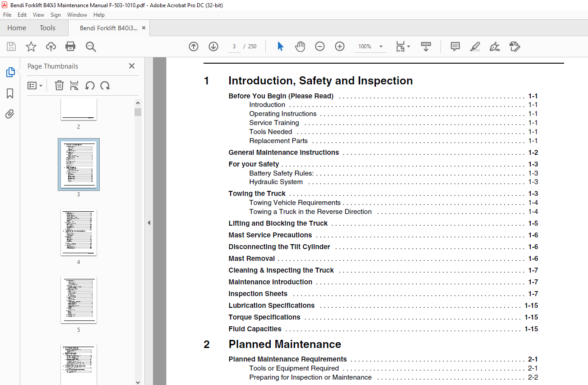Image resolution: width=588 pixels, height=385 pixels.
Task: Select page 3 thumbnail
Action: [79, 164]
